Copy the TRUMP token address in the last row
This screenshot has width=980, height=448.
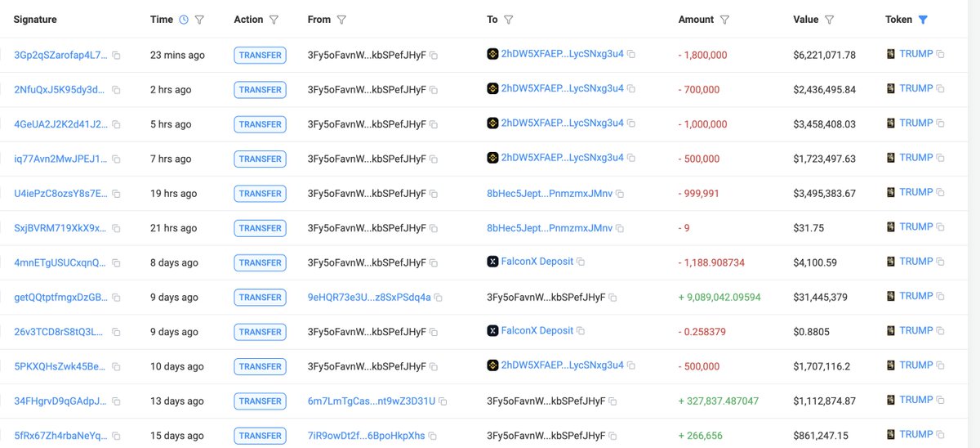[x=940, y=435]
